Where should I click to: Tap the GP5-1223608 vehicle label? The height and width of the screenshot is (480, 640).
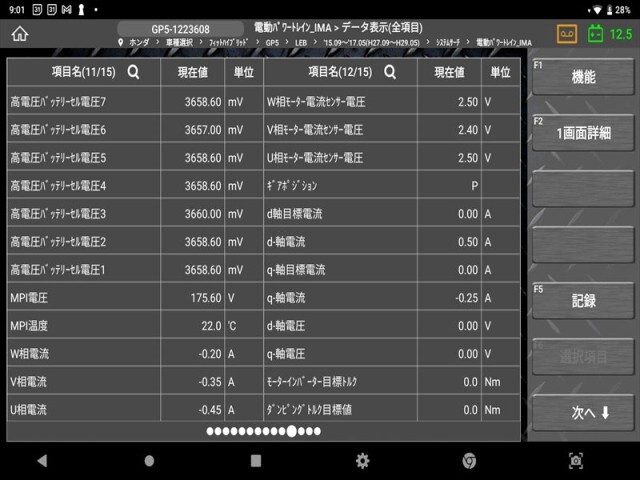coord(180,29)
